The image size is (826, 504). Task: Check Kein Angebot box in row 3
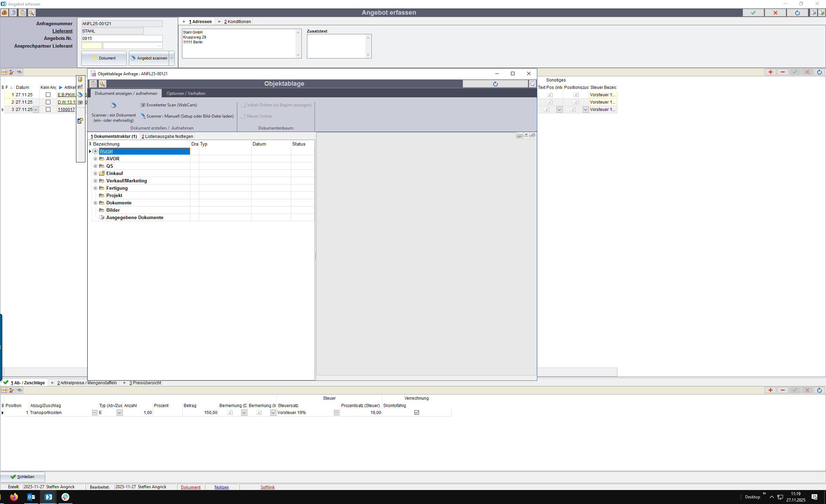click(48, 110)
